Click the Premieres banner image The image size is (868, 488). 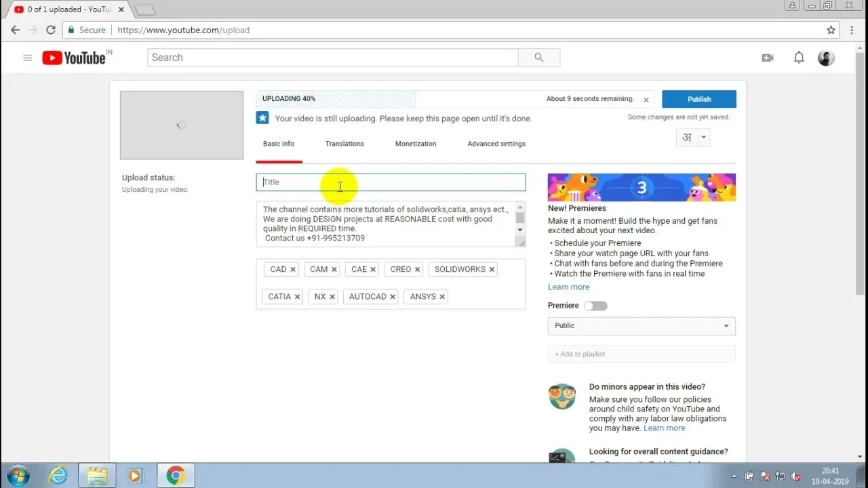point(642,188)
